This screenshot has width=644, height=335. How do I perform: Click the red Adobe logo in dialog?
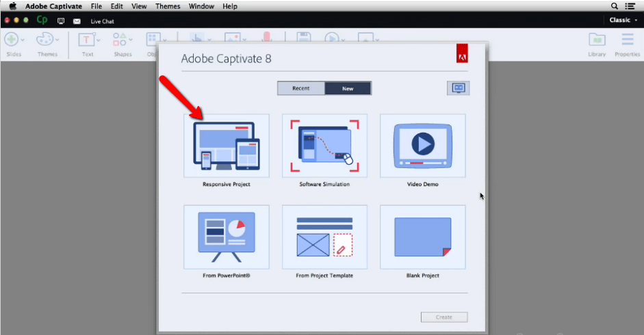(462, 53)
